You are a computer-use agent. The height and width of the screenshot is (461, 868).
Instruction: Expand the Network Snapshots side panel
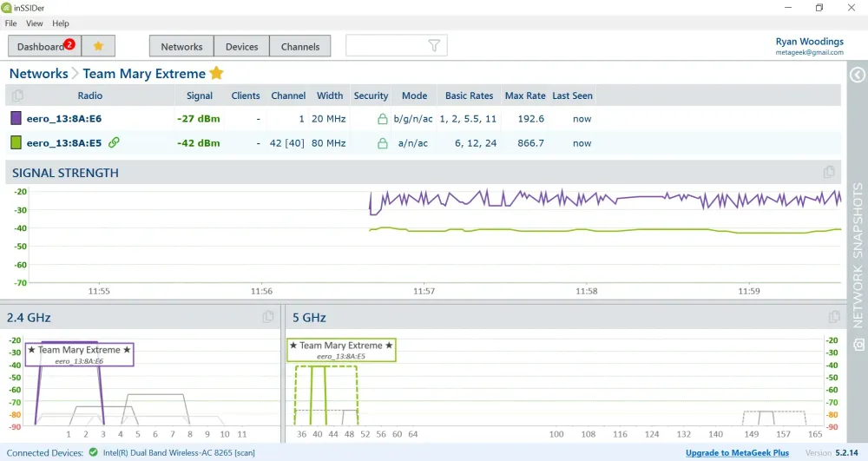coord(858,76)
